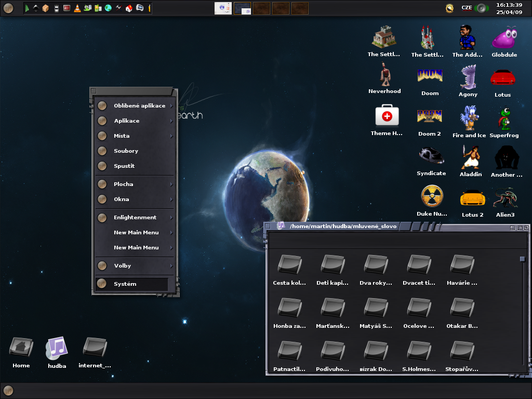The width and height of the screenshot is (532, 399).
Task: Click the Home folder desktop icon
Action: (21, 348)
